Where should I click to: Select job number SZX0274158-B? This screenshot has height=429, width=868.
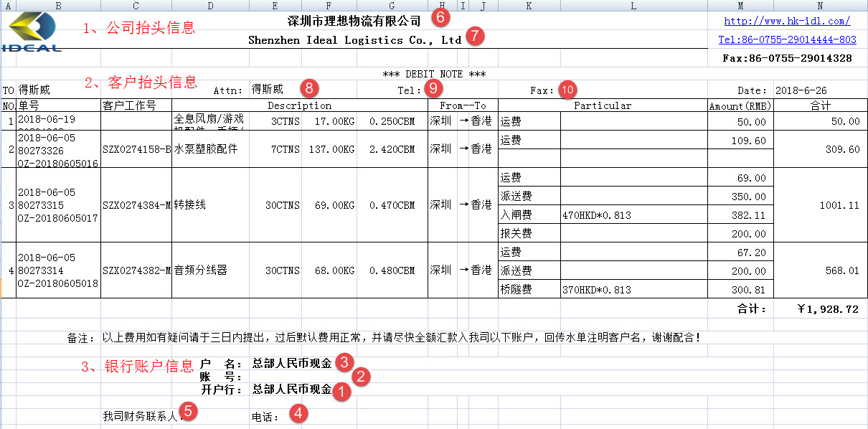[136, 149]
